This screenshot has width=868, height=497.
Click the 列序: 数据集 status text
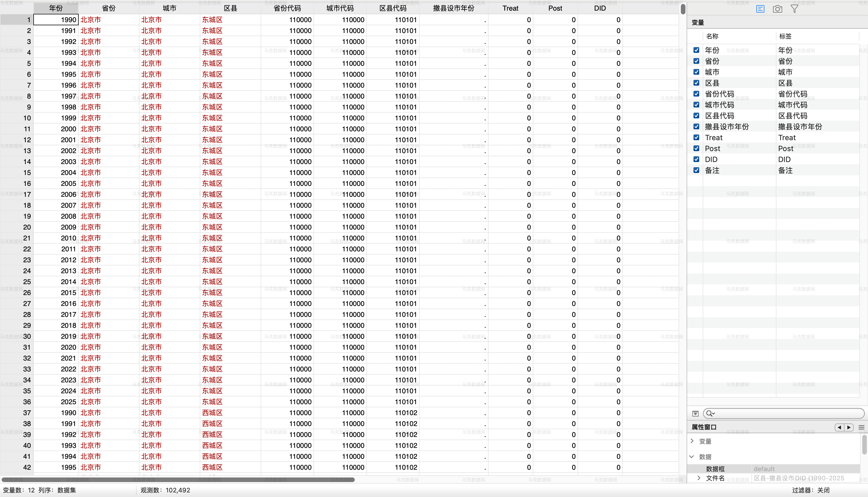pos(57,490)
